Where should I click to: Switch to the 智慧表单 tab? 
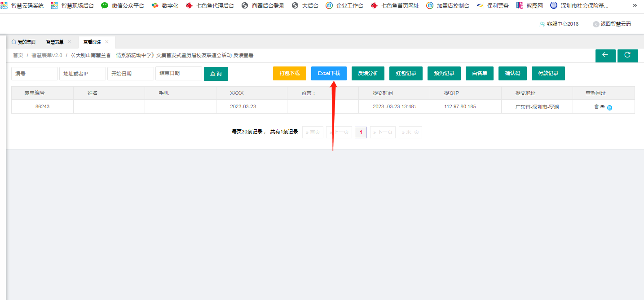click(x=54, y=42)
